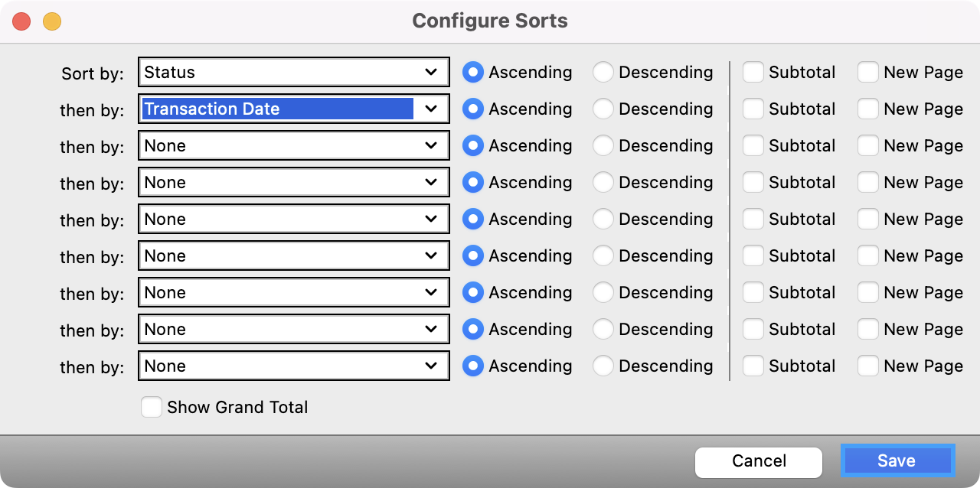Enable New Page for the Status sort
The image size is (980, 488).
coord(868,73)
